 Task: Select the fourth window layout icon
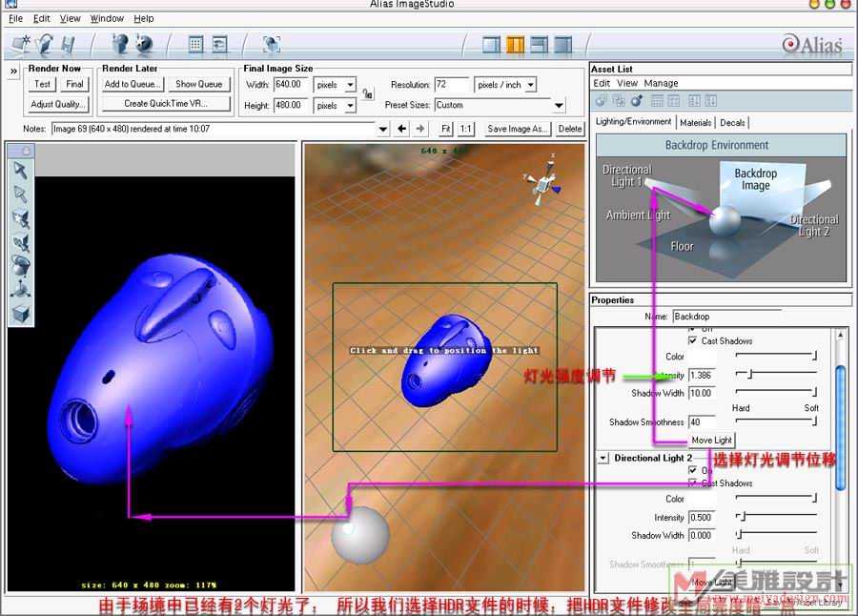(563, 45)
